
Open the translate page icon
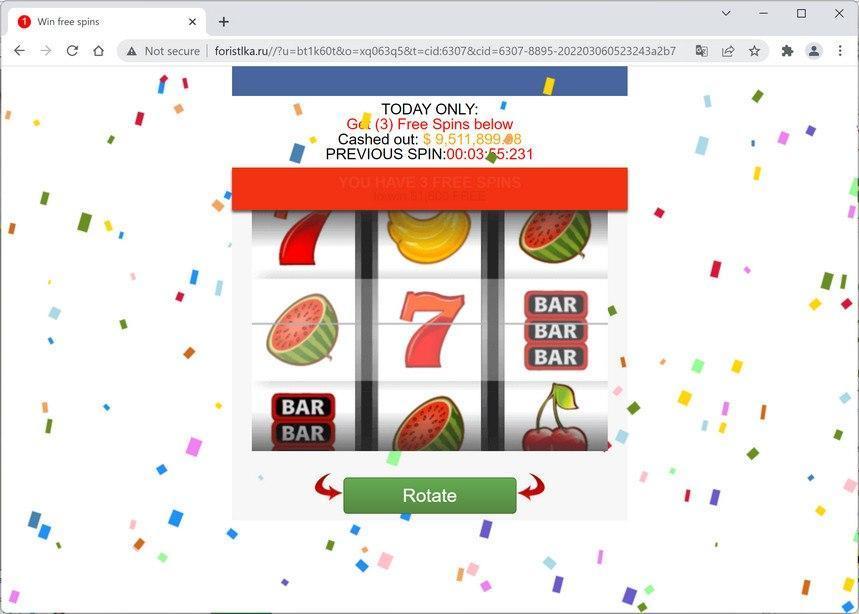(x=701, y=51)
